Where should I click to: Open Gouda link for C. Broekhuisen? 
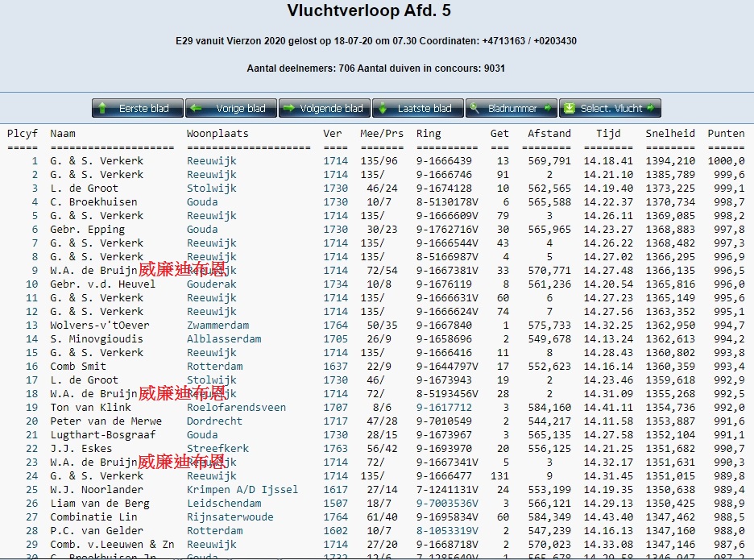(x=202, y=201)
